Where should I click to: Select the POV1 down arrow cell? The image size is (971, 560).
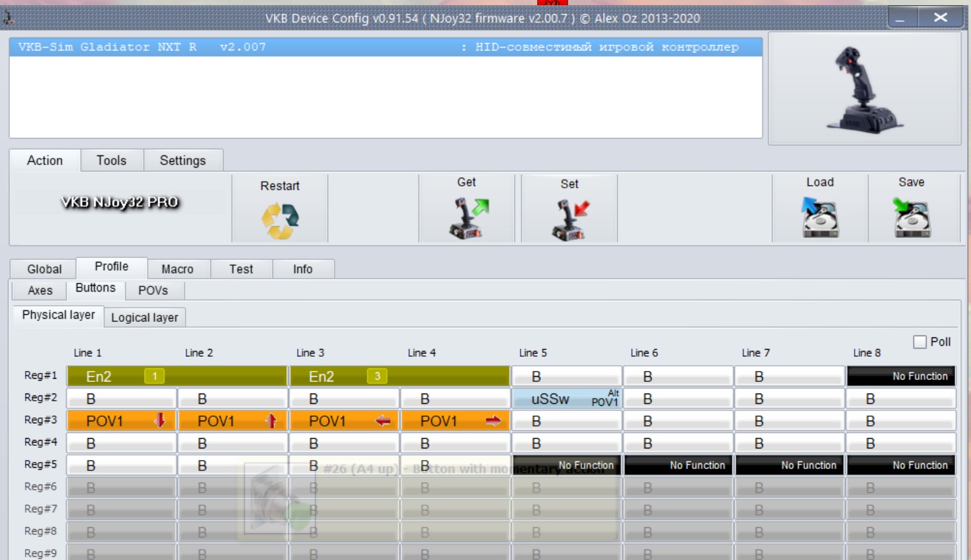121,421
